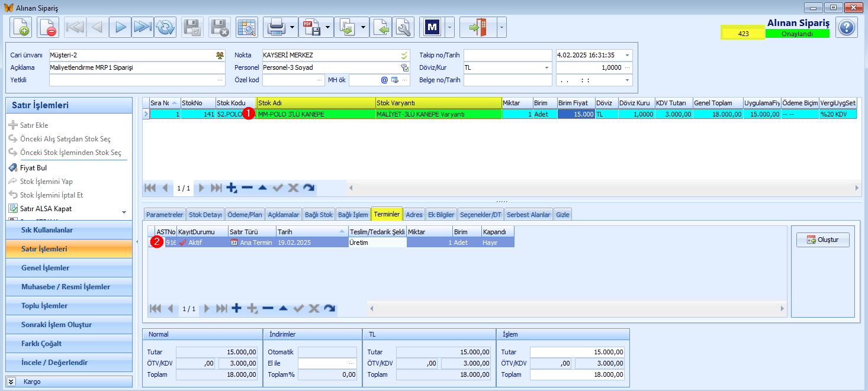Go to next record with the blue play arrow
The width and height of the screenshot is (868, 391).
tap(120, 27)
